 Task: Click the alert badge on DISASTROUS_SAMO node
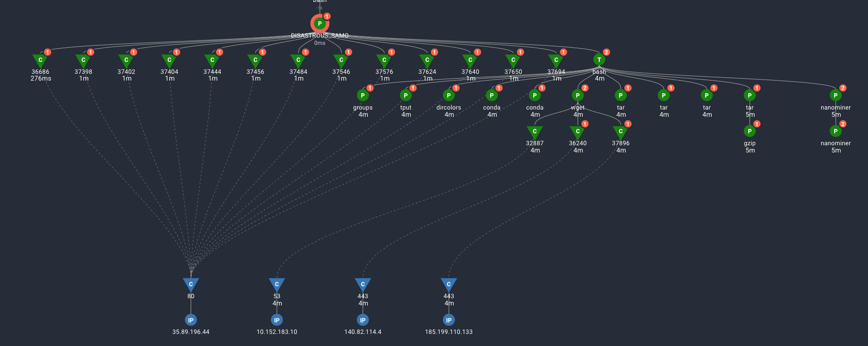point(327,16)
